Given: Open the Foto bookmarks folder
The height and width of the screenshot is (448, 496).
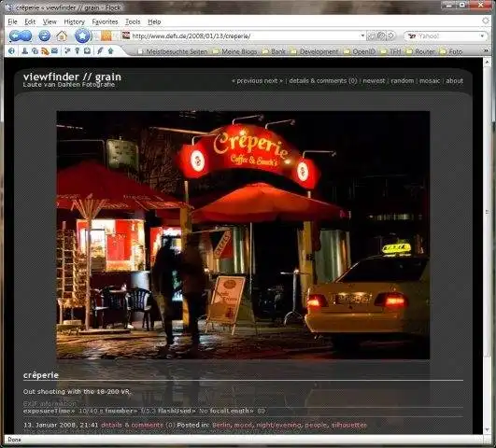Looking at the screenshot, I should tap(451, 51).
